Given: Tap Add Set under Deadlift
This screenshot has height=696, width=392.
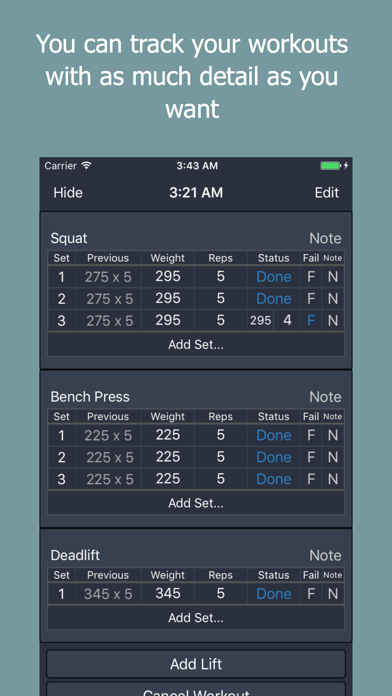Looking at the screenshot, I should click(196, 617).
